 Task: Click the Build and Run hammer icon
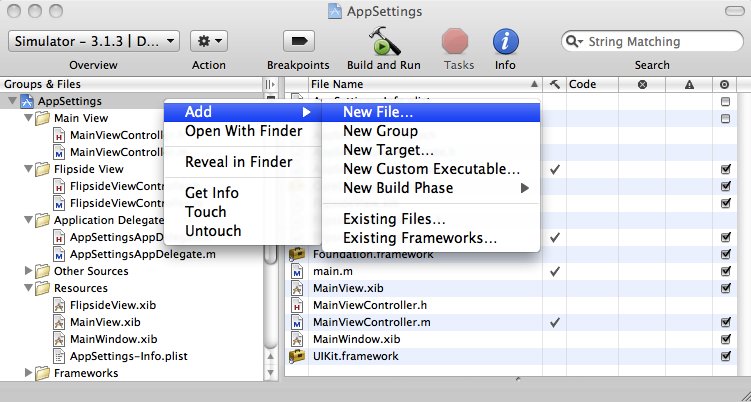click(384, 41)
